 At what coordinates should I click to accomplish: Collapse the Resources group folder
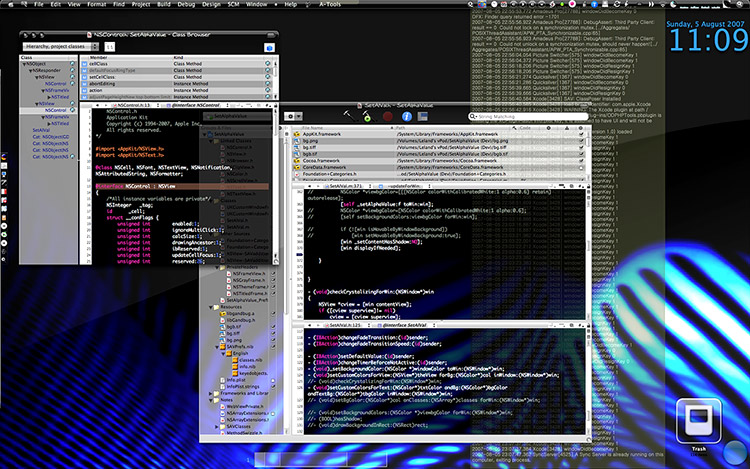pos(210,307)
